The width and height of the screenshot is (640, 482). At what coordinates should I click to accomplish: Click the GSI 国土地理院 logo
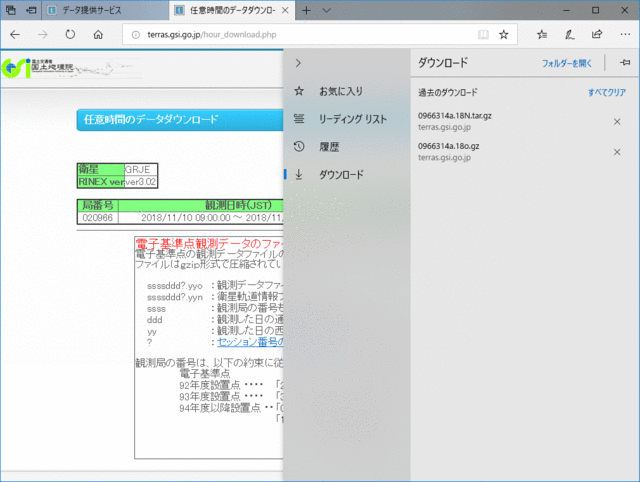tap(38, 68)
